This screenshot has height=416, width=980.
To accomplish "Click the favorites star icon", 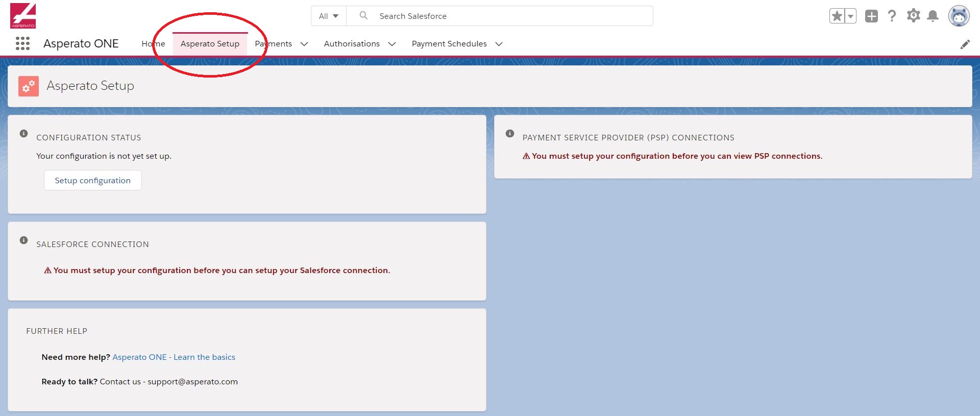I will pos(837,16).
